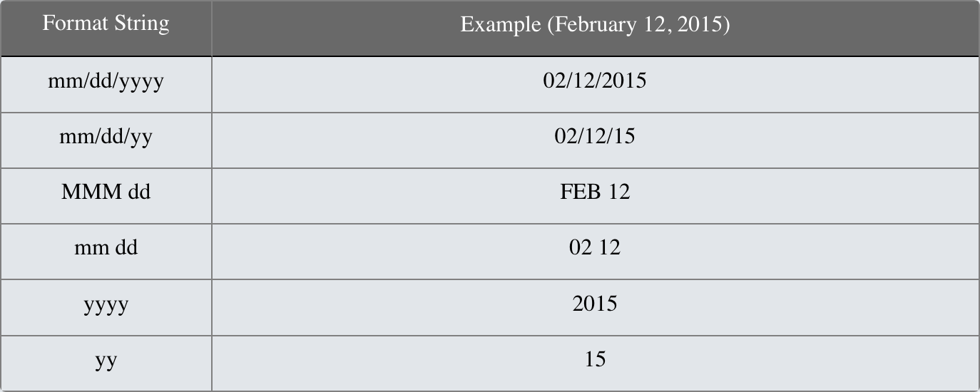980x392 pixels.
Task: Choose the abbreviated month name example
Action: [594, 192]
